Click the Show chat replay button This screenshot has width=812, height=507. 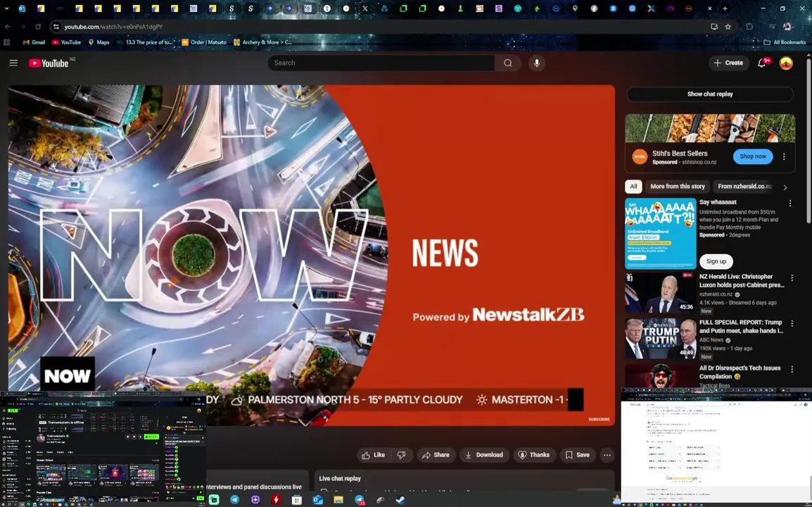click(x=709, y=94)
